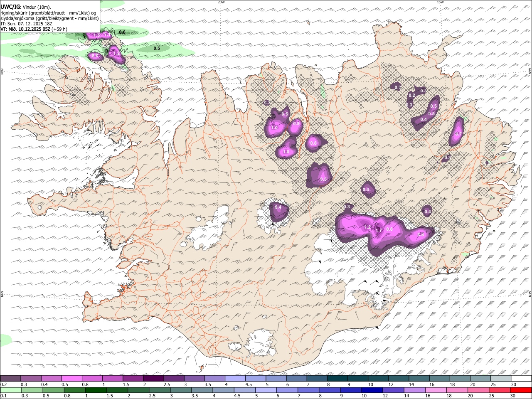The width and height of the screenshot is (532, 399).
Task: Click the 'UWC/IG: Vindur (10m)' title text
Action: pyautogui.click(x=25, y=7)
